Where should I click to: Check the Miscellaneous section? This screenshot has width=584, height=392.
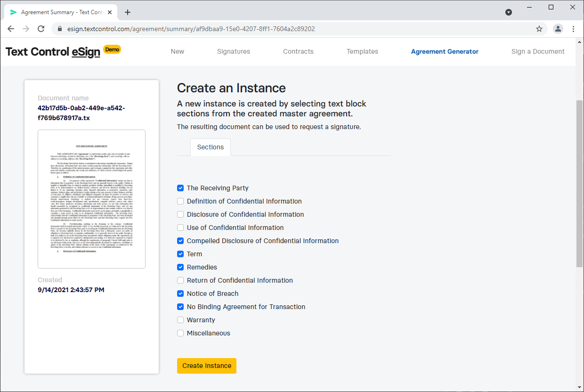click(x=180, y=333)
